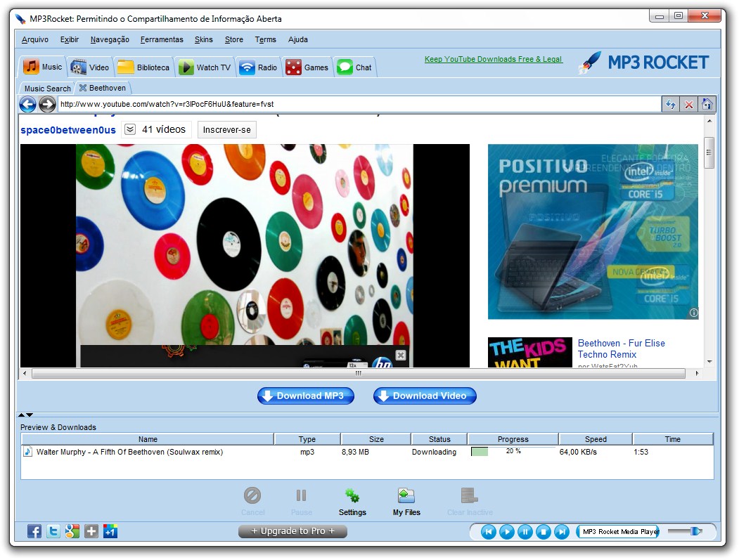Click the Google +1 icon

[110, 531]
